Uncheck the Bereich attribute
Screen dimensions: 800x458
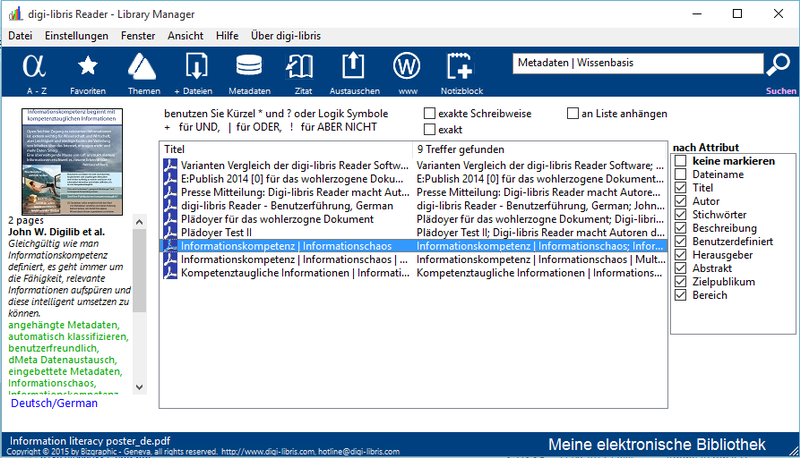click(x=680, y=295)
